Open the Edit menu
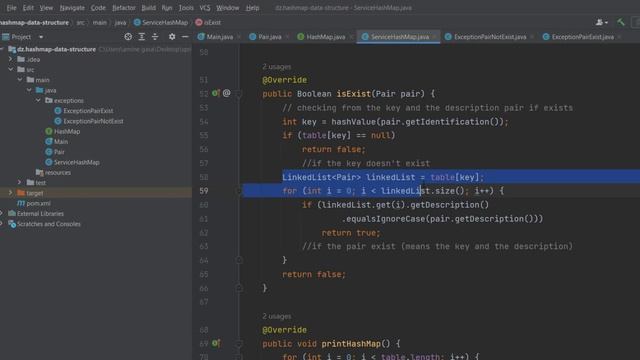Image resolution: width=640 pixels, height=360 pixels. click(28, 8)
